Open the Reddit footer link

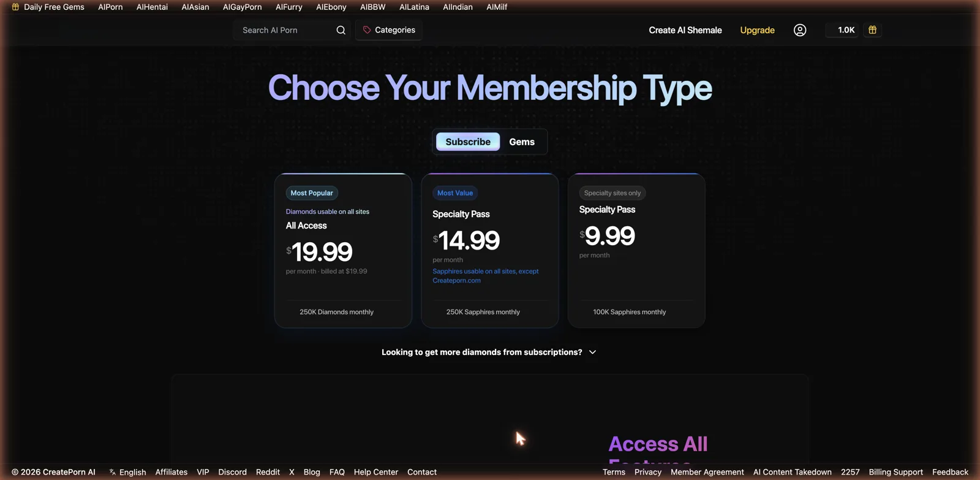[x=268, y=472]
